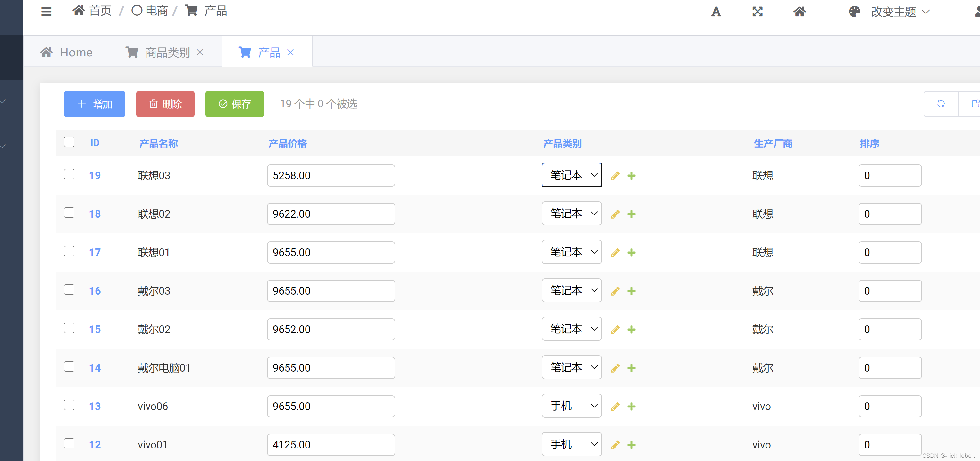Click the green plus icon for 戴尔03 row

click(x=632, y=291)
